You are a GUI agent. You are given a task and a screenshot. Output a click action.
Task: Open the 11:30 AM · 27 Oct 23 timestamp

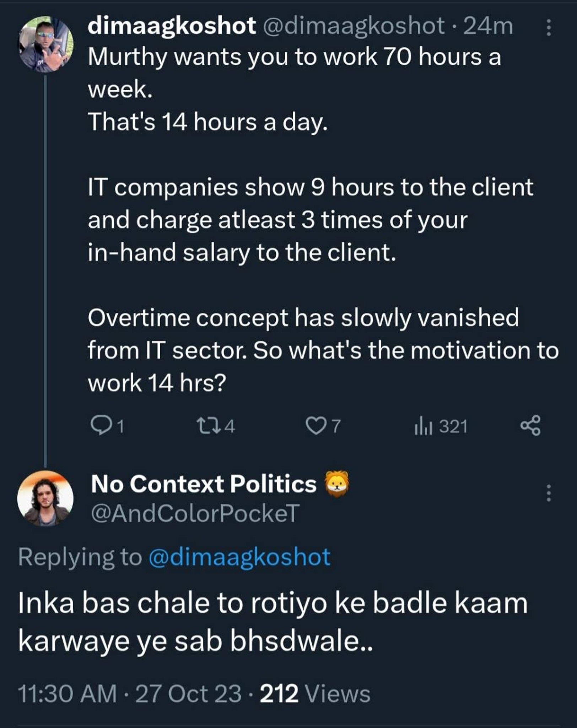pyautogui.click(x=129, y=694)
